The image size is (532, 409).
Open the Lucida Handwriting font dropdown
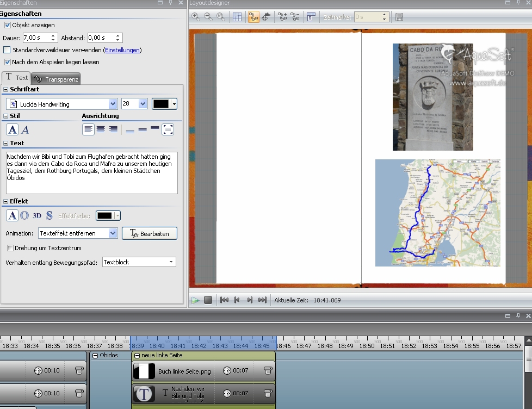(x=113, y=104)
